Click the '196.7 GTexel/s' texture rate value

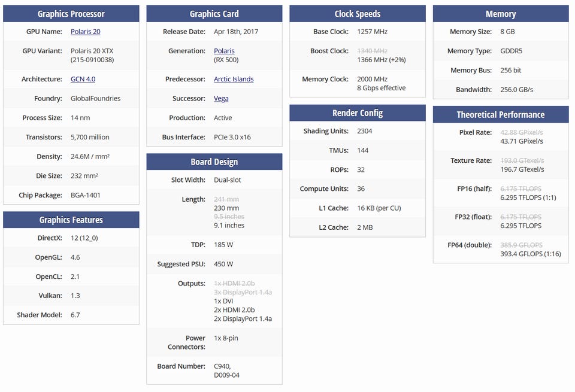point(522,169)
